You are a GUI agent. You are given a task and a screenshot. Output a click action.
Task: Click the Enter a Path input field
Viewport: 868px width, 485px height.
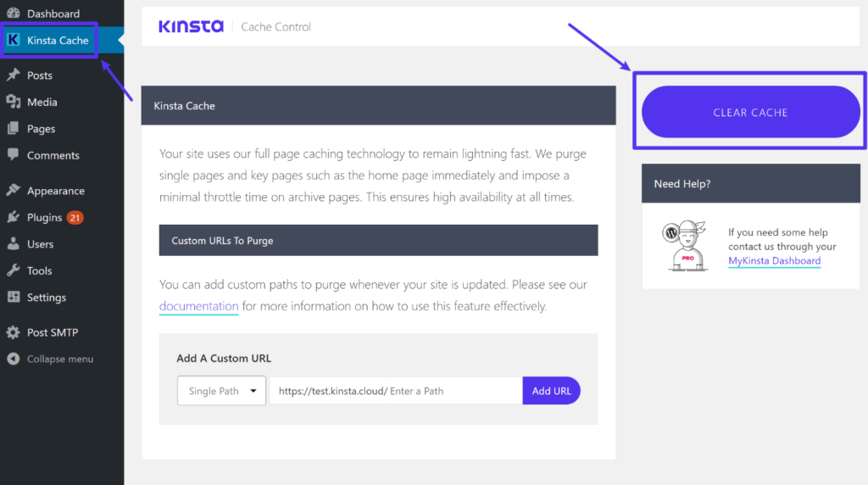coord(453,391)
